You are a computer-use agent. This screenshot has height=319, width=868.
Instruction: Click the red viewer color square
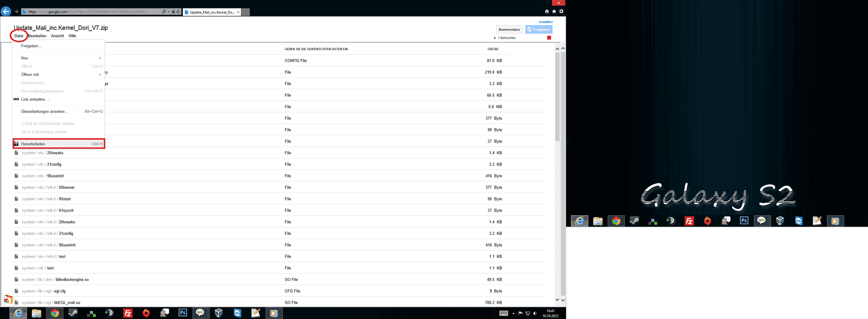point(549,38)
